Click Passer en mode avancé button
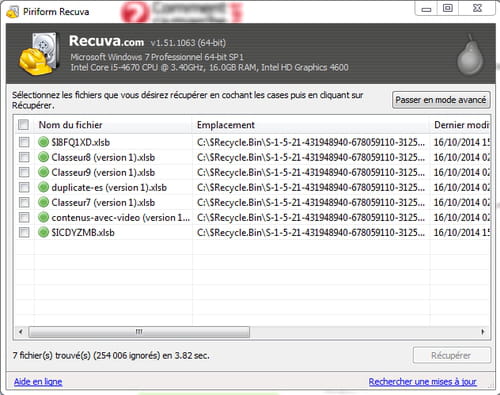The image size is (500, 395). click(x=441, y=100)
